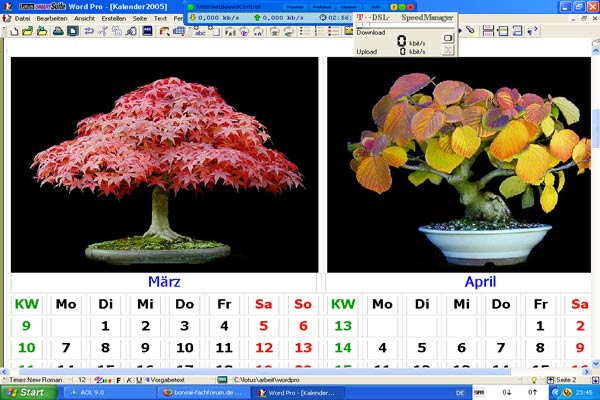Screen dimensions: 600x400
Task: Toggle bold F in status bar
Action: (119, 380)
